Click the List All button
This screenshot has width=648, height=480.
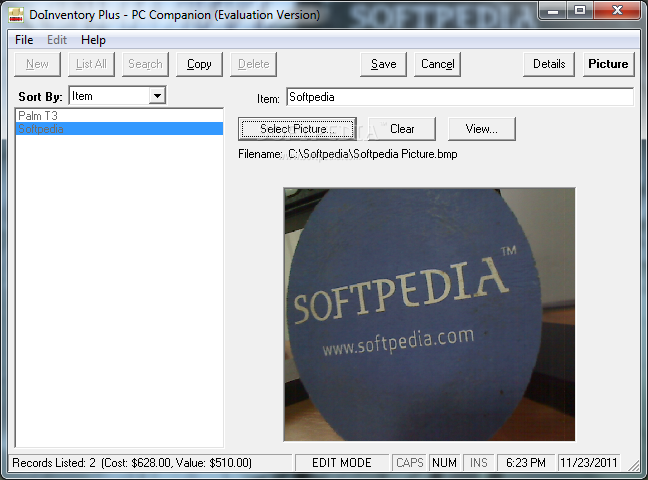pyautogui.click(x=91, y=64)
